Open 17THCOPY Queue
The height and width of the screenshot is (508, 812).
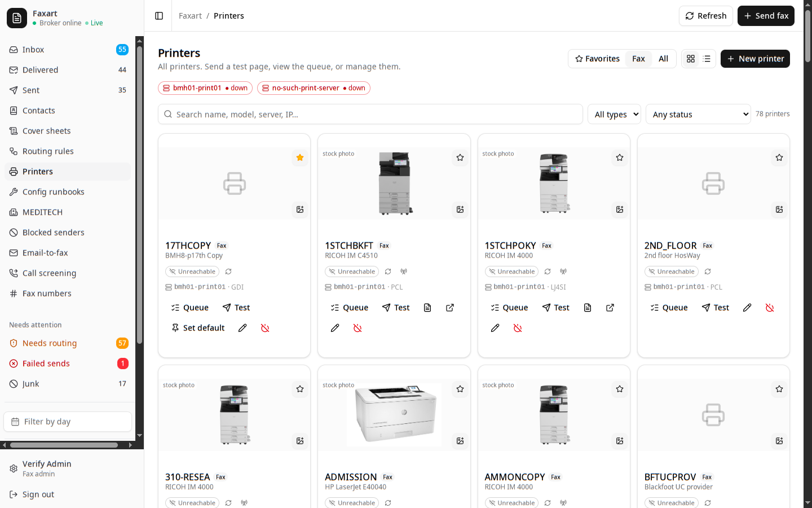point(190,308)
